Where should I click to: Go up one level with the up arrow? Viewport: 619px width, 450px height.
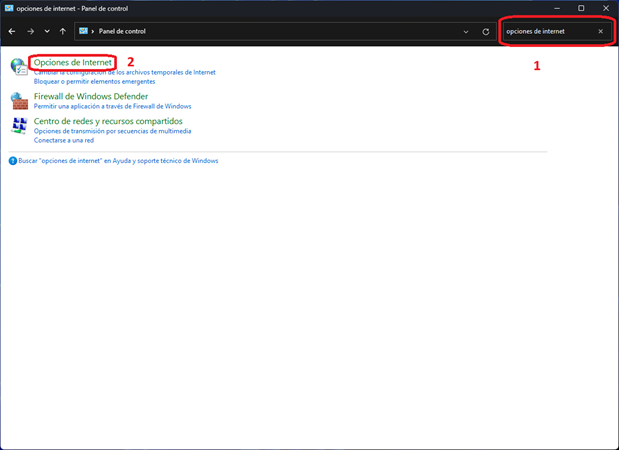coord(63,32)
